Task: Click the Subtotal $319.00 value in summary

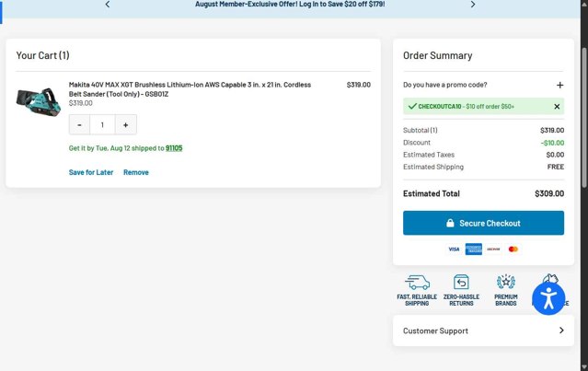Action: [x=552, y=130]
